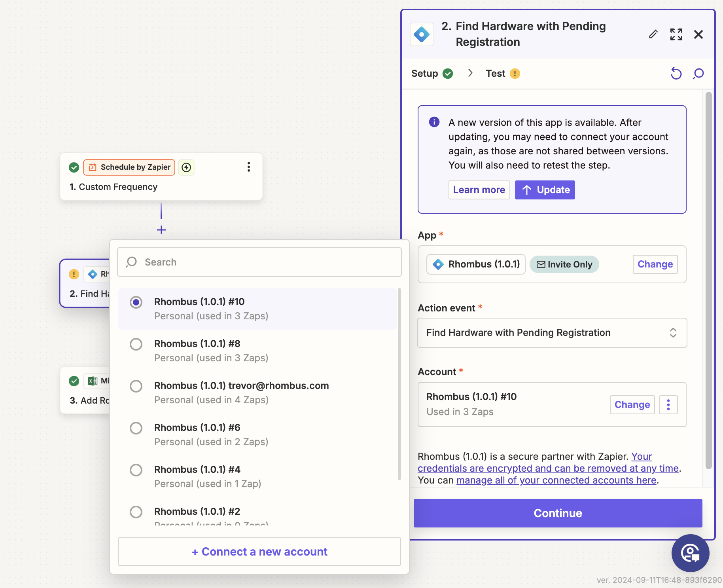Select Rhombus (1.0.1) #4 account
The height and width of the screenshot is (588, 723).
tap(257, 476)
